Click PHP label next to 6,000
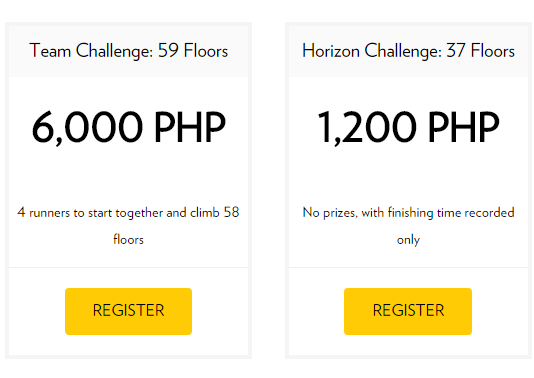This screenshot has height=378, width=534. [190, 126]
